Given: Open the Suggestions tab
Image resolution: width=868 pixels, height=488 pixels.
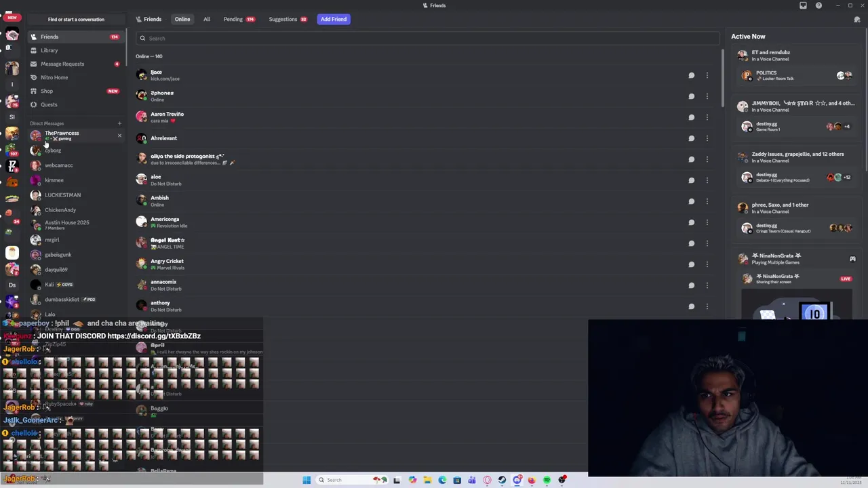Looking at the screenshot, I should point(288,19).
